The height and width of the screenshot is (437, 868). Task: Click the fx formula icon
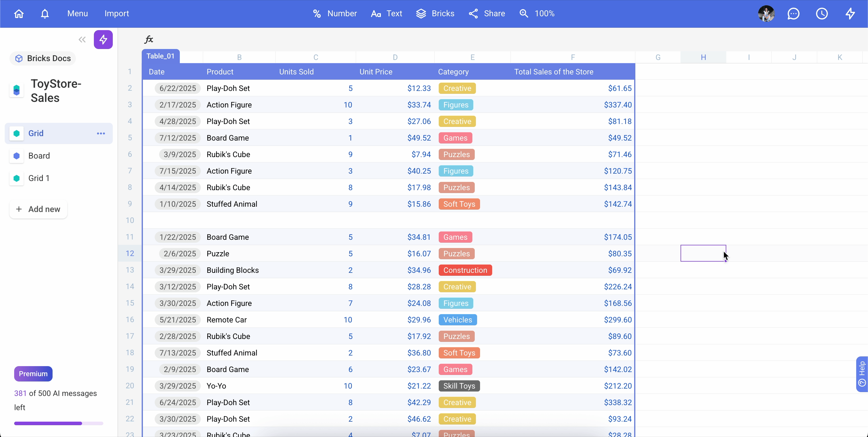pyautogui.click(x=149, y=40)
